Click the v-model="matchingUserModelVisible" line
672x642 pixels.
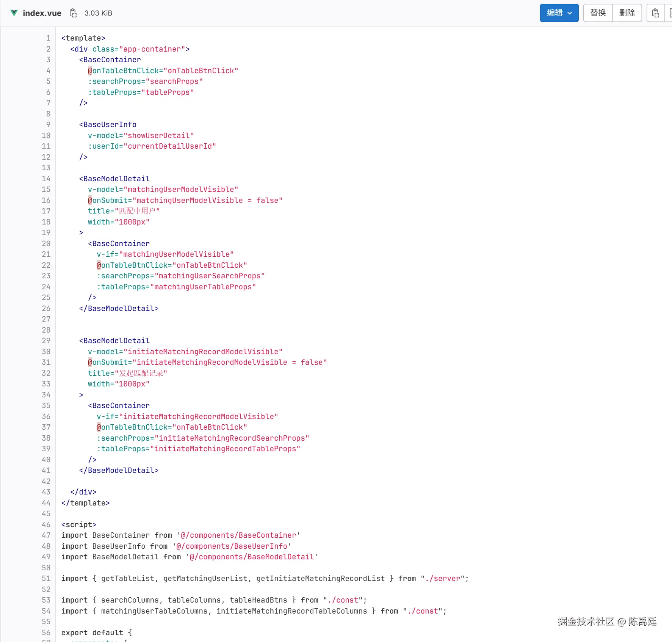coord(163,190)
